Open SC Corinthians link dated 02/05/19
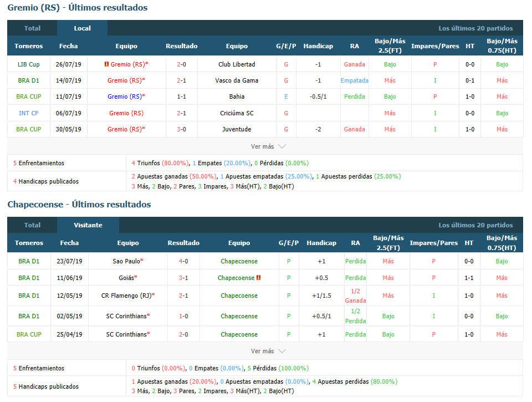 pyautogui.click(x=126, y=316)
